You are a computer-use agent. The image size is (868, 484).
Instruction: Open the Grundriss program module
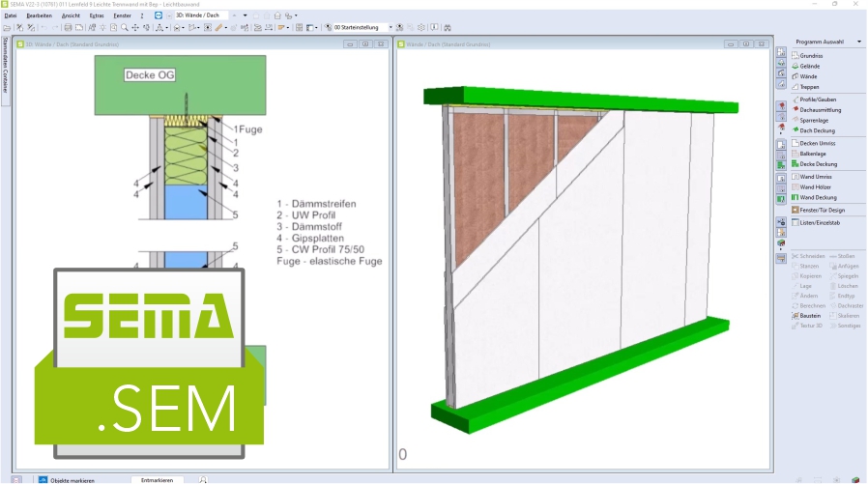point(812,55)
